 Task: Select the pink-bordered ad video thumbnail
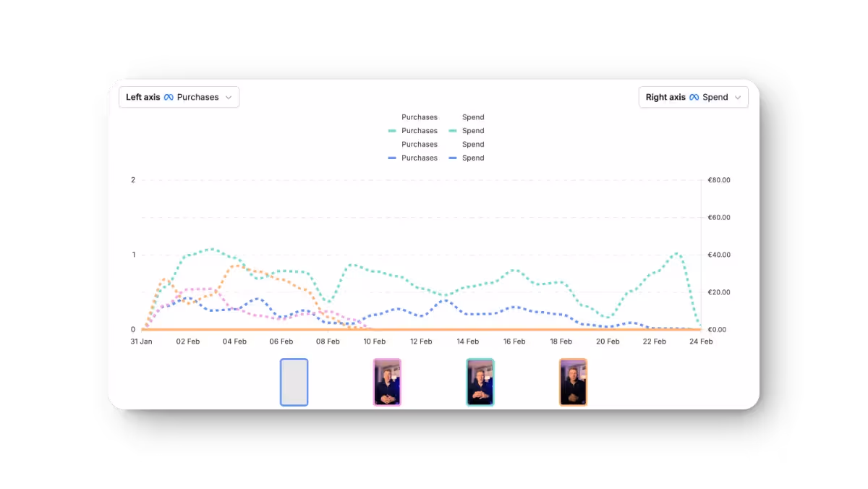[x=387, y=382]
